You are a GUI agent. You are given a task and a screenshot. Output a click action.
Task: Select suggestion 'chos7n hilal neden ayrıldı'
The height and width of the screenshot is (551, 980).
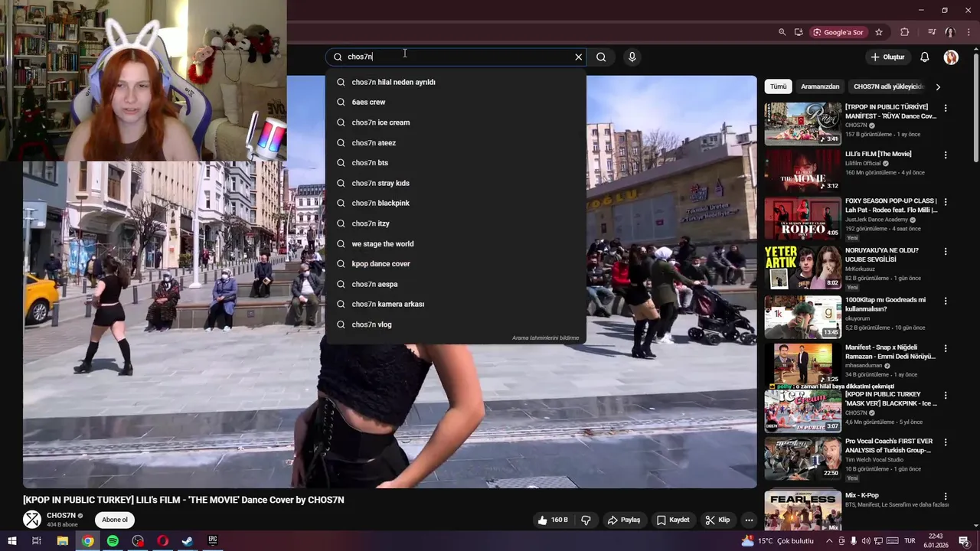point(456,82)
